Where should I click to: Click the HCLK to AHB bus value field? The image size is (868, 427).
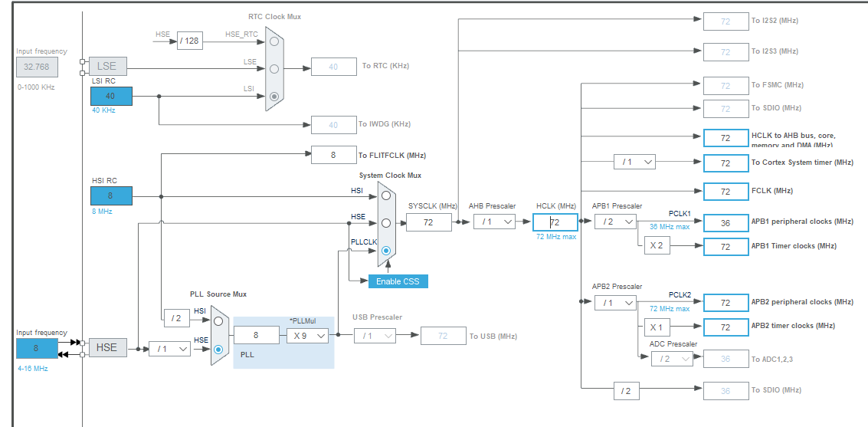[726, 138]
